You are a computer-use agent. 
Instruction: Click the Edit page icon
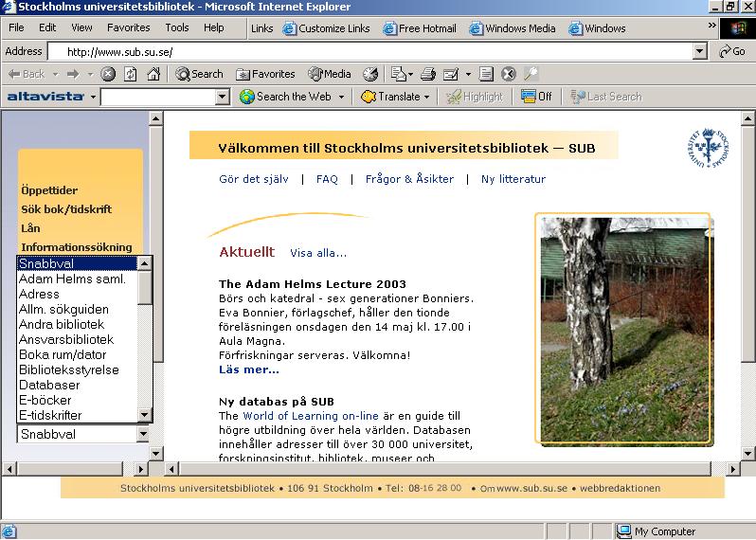(x=451, y=74)
